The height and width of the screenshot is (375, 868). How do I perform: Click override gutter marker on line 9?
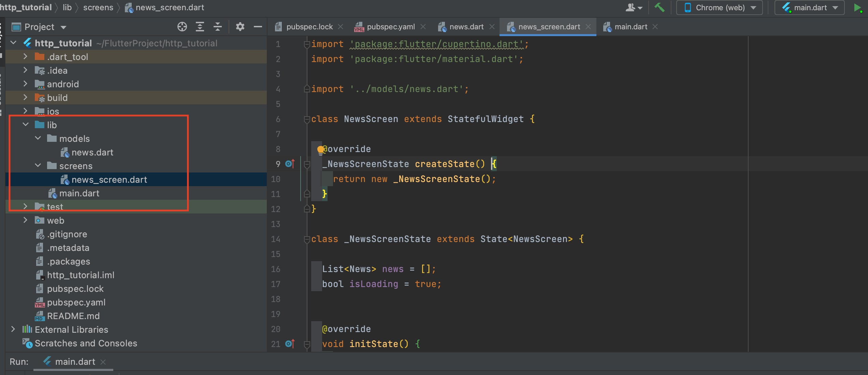(290, 164)
